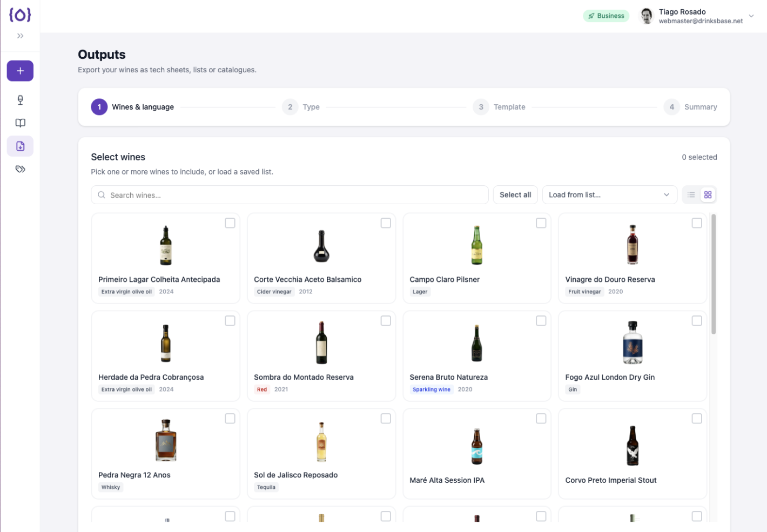The height and width of the screenshot is (532, 767).
Task: Click Primeiro Lagar olive oil bottle image
Action: click(166, 245)
